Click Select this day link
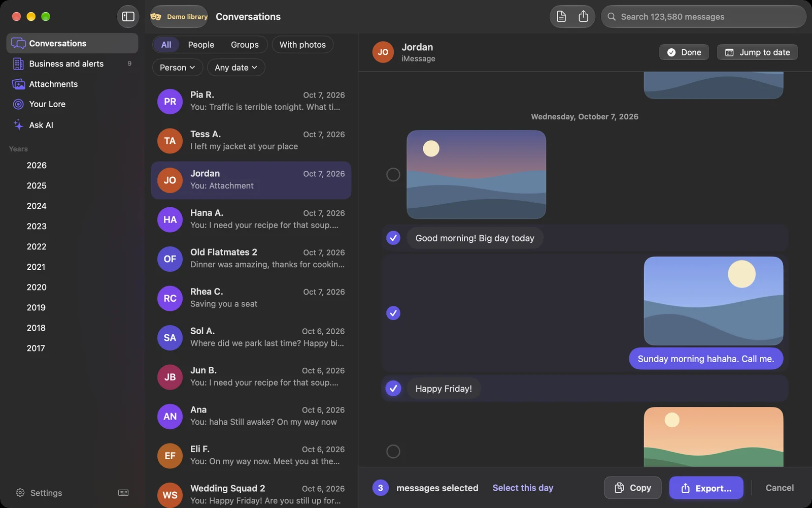 (523, 488)
